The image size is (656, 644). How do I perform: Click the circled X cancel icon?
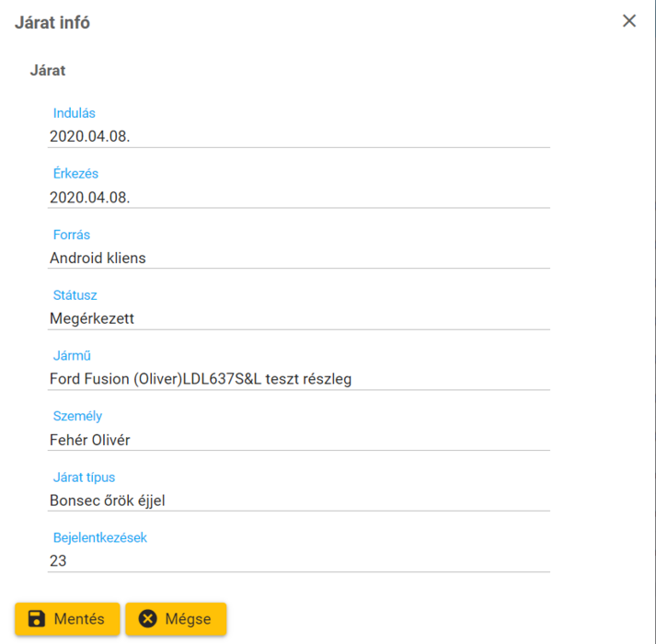pyautogui.click(x=148, y=619)
